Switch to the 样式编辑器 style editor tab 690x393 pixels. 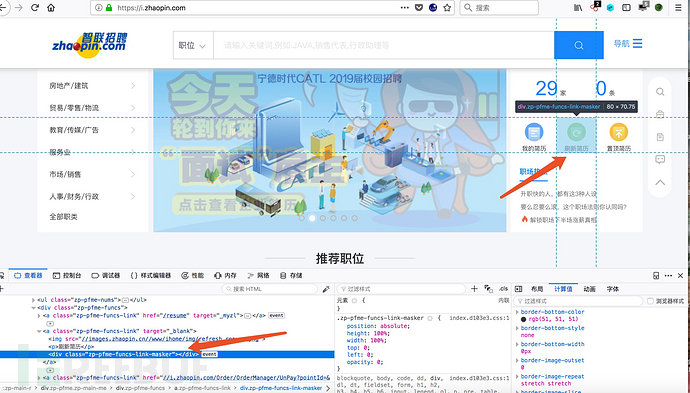pos(151,275)
